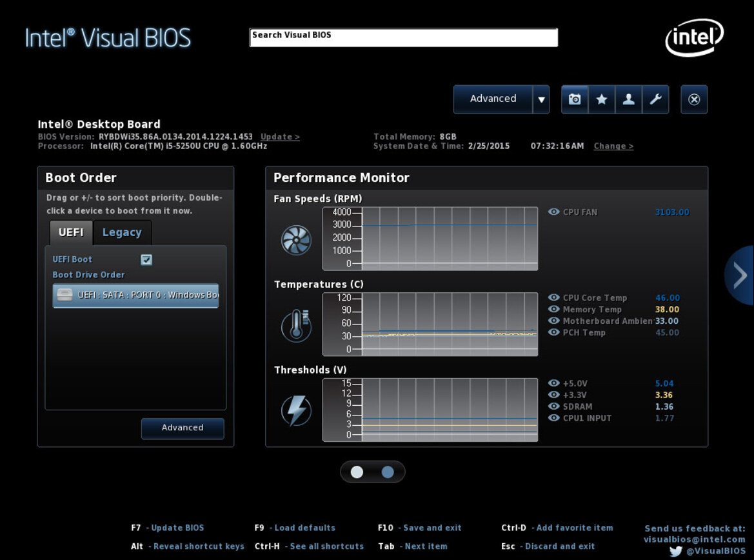The width and height of the screenshot is (754, 560).
Task: Click the PCH Temp value 45.00
Action: click(668, 332)
